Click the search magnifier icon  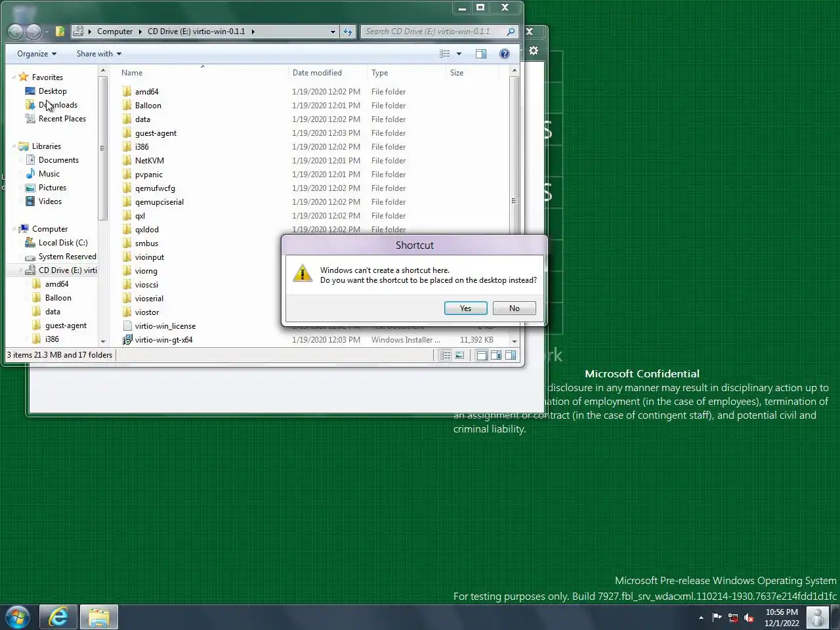(x=511, y=31)
